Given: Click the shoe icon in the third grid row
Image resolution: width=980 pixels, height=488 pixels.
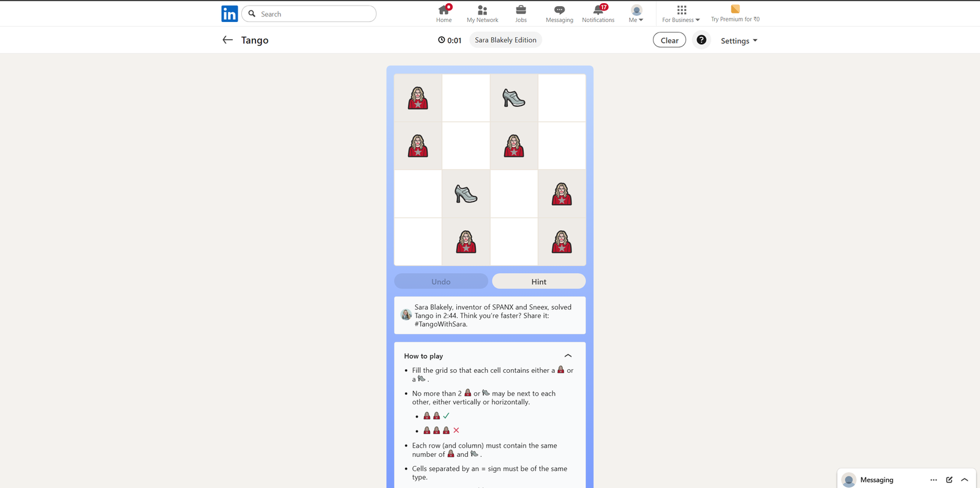Looking at the screenshot, I should tap(466, 194).
